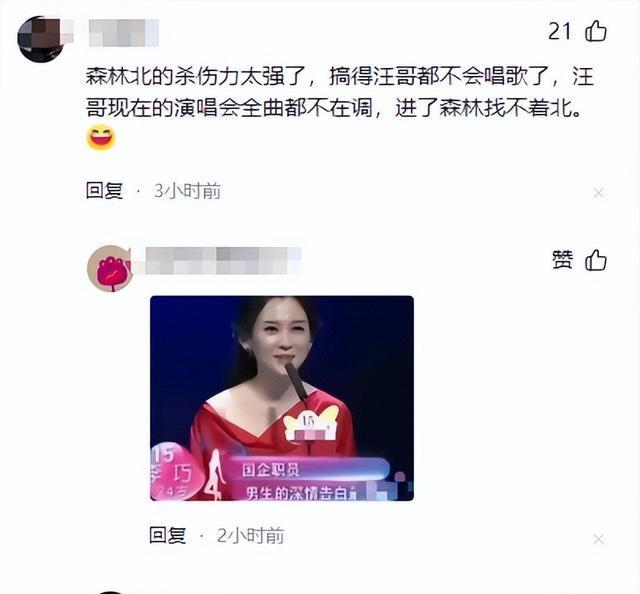The height and width of the screenshot is (594, 640).
Task: Dismiss the reply posted 2小时前
Action: point(598,539)
